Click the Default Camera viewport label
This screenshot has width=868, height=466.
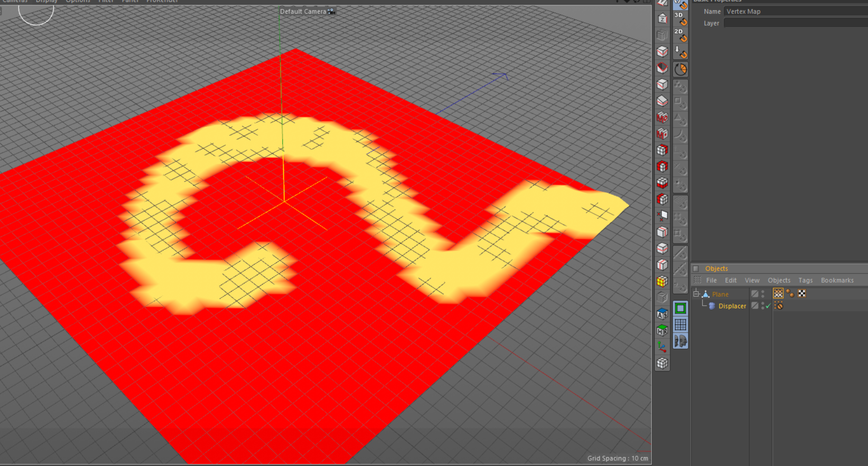[x=303, y=11]
